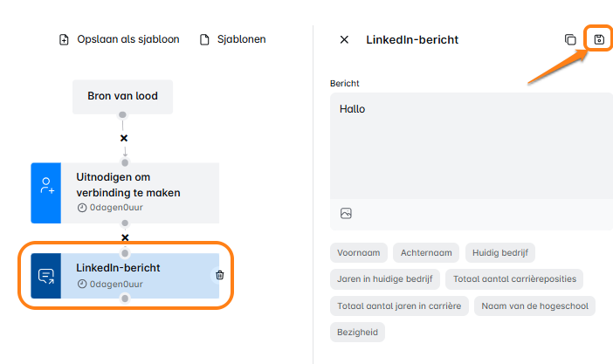Remove connection above LinkedIn-bericht step
This screenshot has width=613, height=364.
click(125, 237)
